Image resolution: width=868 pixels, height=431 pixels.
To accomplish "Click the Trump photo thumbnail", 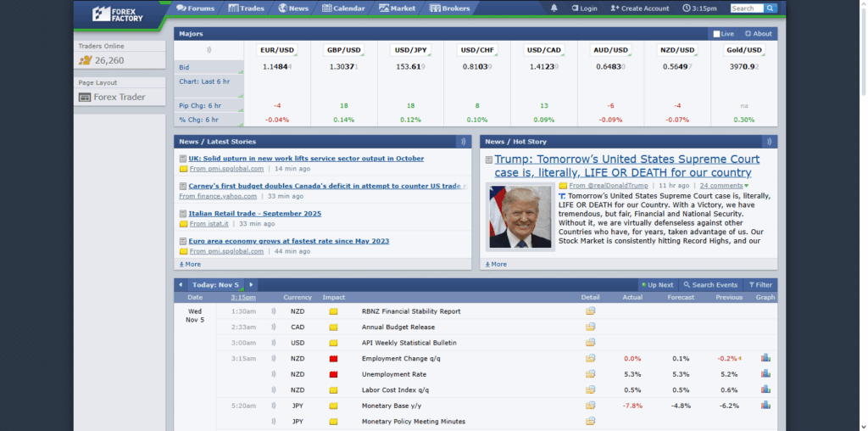I will [520, 216].
